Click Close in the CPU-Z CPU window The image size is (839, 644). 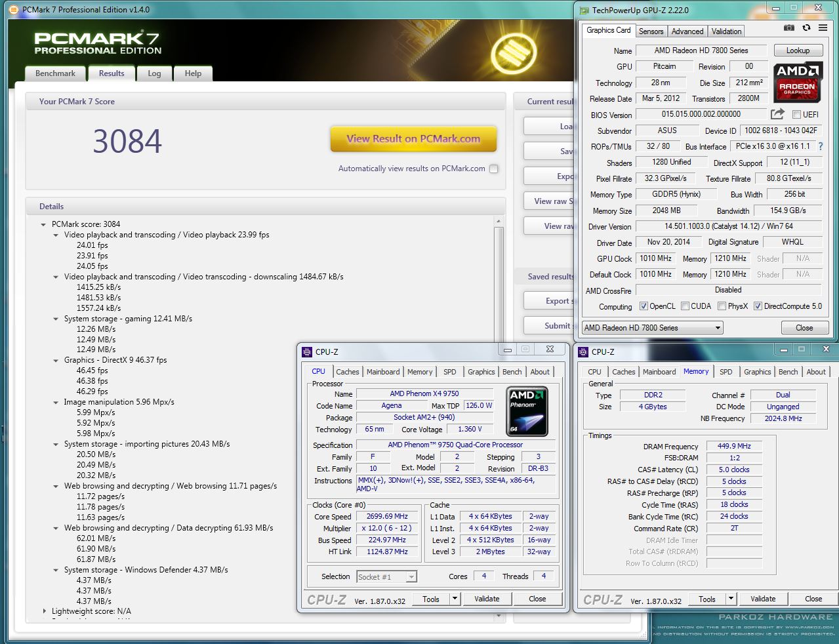pyautogui.click(x=537, y=599)
